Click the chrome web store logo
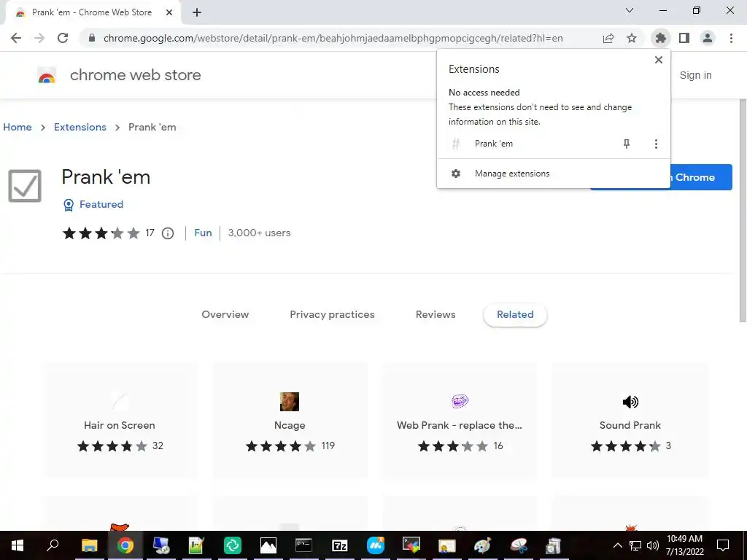This screenshot has width=747, height=560. tap(47, 75)
